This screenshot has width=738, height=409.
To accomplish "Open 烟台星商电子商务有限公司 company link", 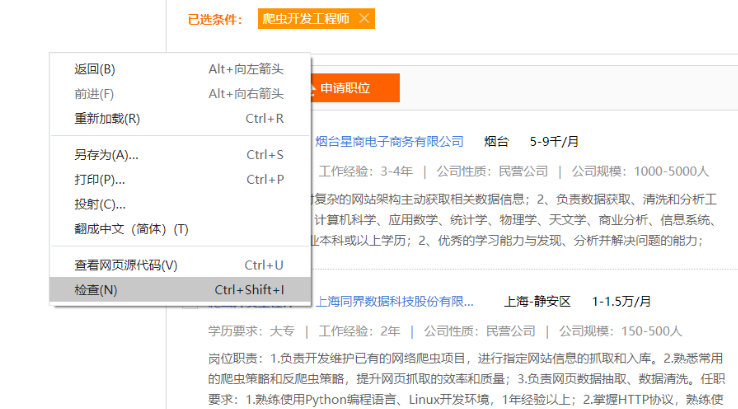I will [x=390, y=141].
